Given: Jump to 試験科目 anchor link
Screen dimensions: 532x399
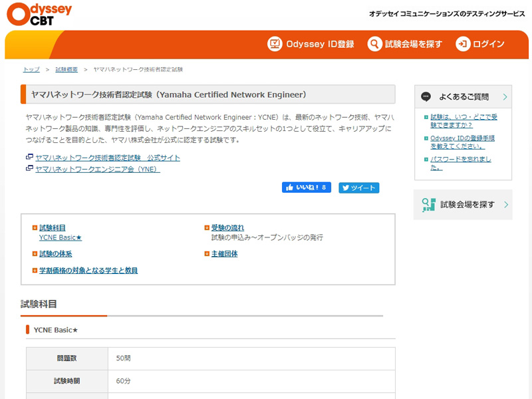Looking at the screenshot, I should coord(53,227).
